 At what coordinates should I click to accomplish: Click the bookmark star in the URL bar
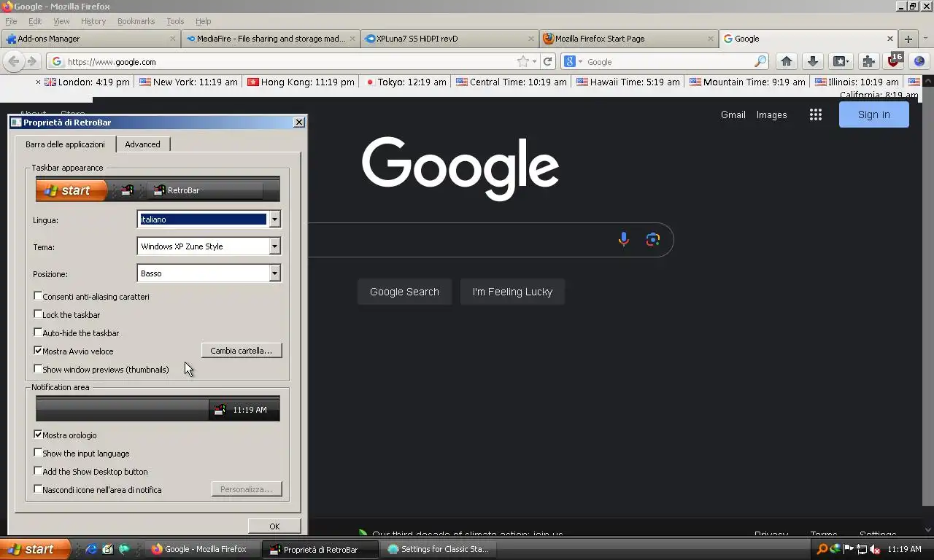pos(522,62)
